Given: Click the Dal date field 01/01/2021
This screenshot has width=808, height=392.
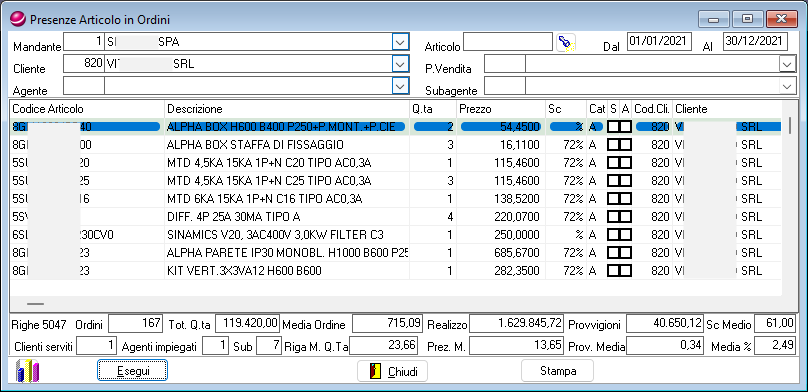Looking at the screenshot, I should tap(659, 41).
